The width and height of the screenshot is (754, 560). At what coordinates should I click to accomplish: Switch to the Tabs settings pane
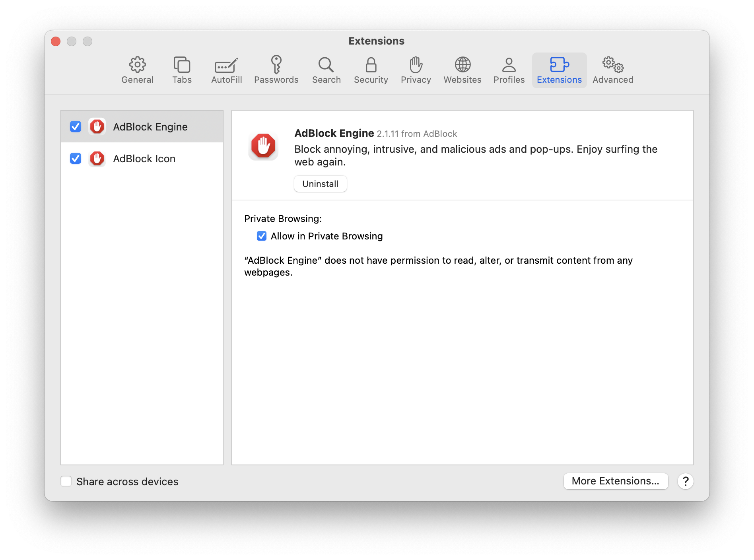pos(182,70)
